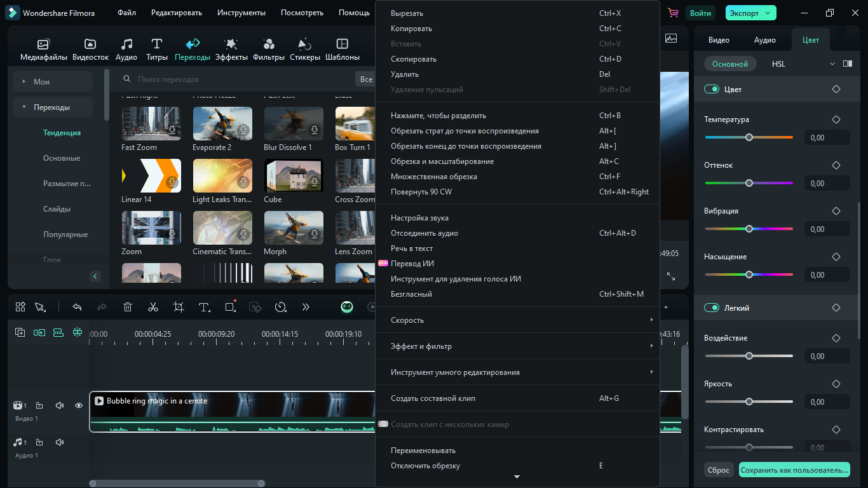868x488 pixels.
Task: Toggle the Легкий section switch
Action: tap(711, 308)
